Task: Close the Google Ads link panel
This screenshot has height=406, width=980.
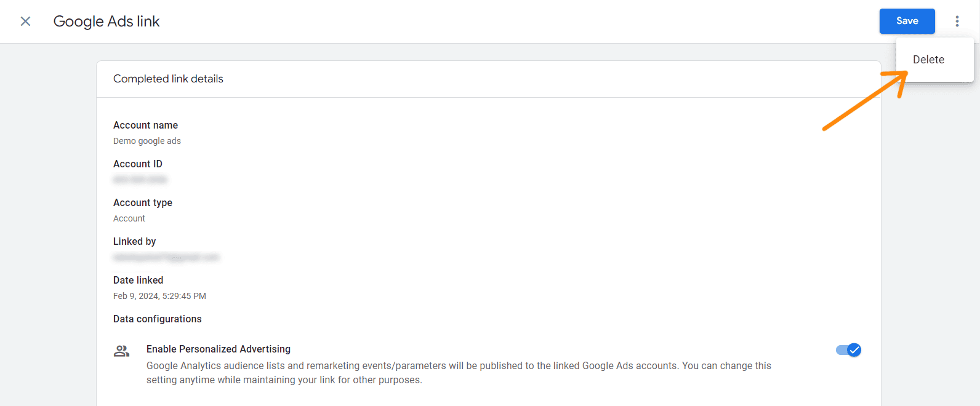Action: click(x=25, y=22)
